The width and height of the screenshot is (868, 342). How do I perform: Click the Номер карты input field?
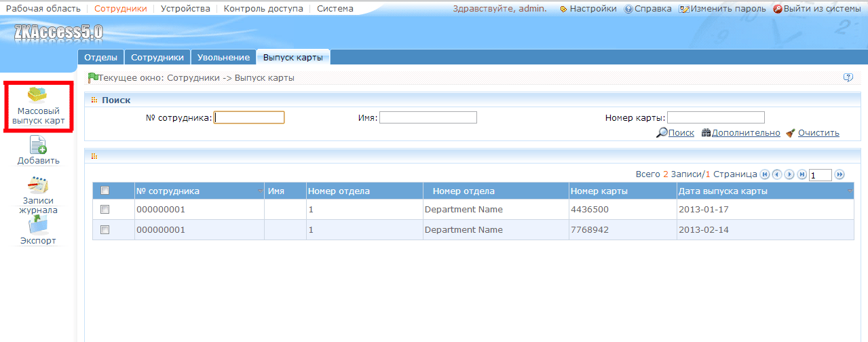[716, 117]
